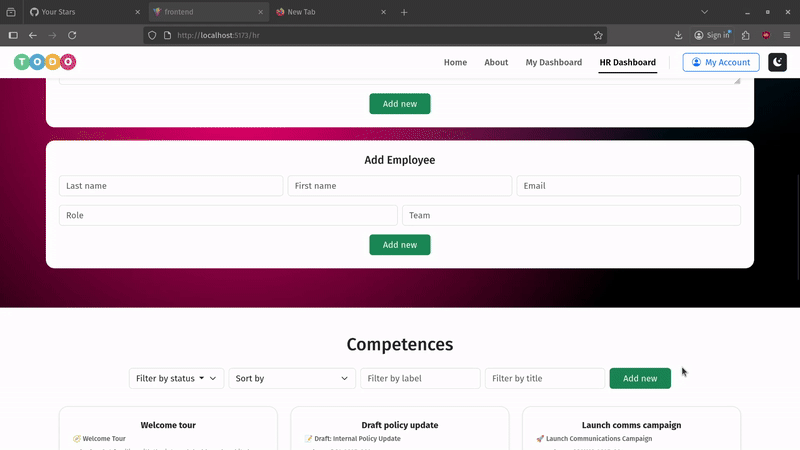Grab the textarea resize handle
This screenshot has width=800, height=450.
pos(737,81)
